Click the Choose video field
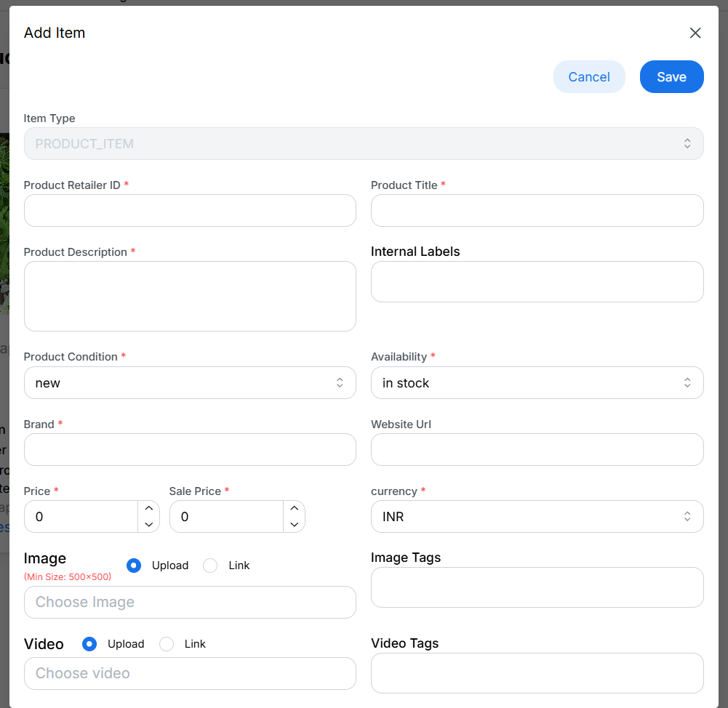 189,673
